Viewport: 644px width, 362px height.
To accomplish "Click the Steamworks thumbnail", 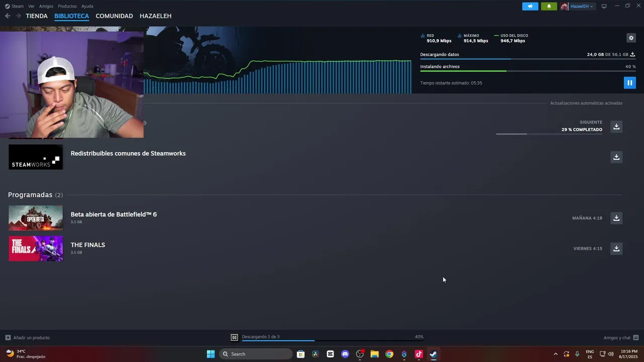I will (x=36, y=157).
